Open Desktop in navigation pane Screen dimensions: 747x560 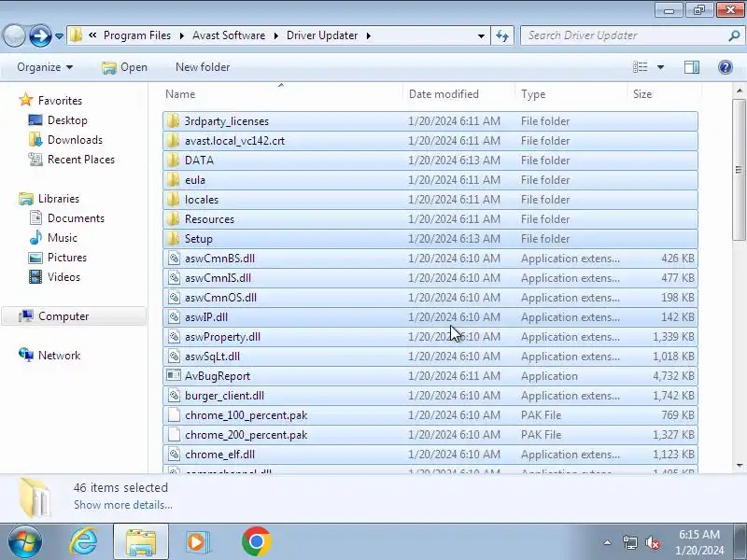click(67, 120)
